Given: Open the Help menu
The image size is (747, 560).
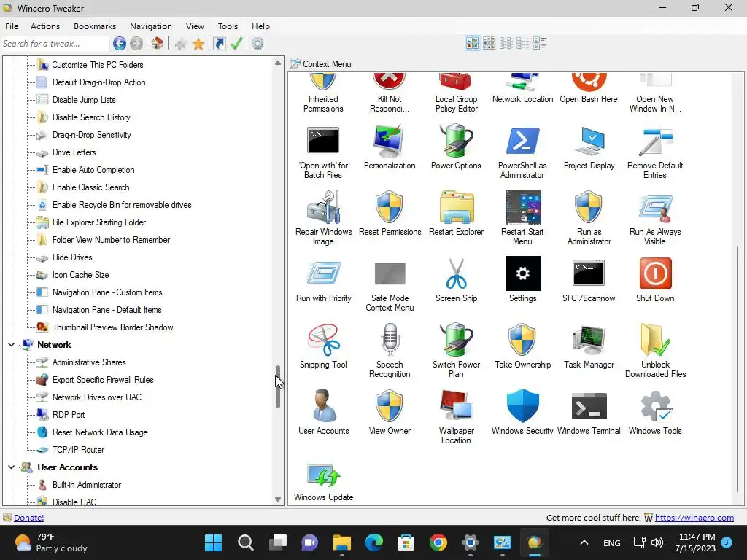Looking at the screenshot, I should tap(260, 26).
